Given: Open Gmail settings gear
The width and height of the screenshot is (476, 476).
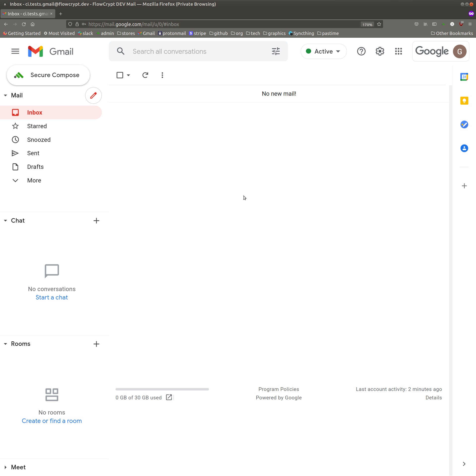Looking at the screenshot, I should pos(380,51).
